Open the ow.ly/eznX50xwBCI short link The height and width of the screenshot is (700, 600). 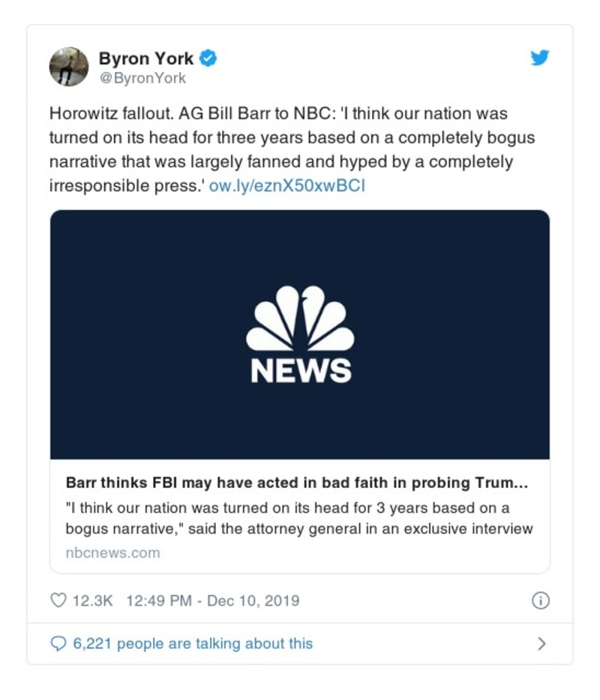287,185
